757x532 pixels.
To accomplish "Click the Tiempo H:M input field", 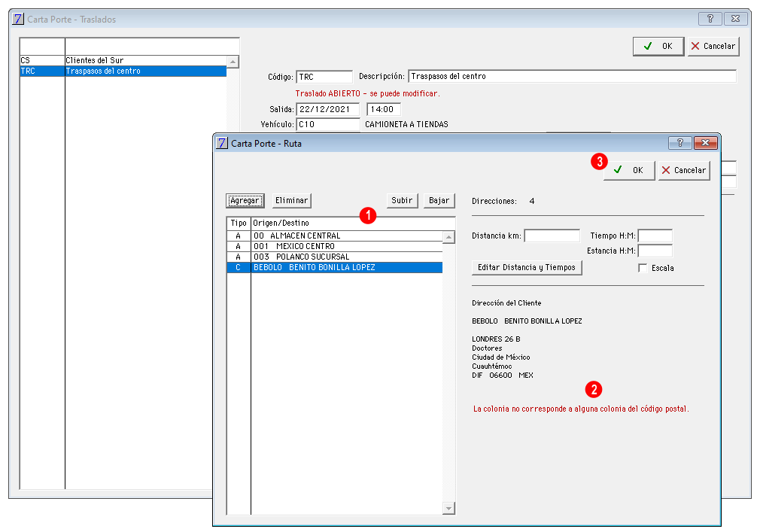I will [655, 236].
